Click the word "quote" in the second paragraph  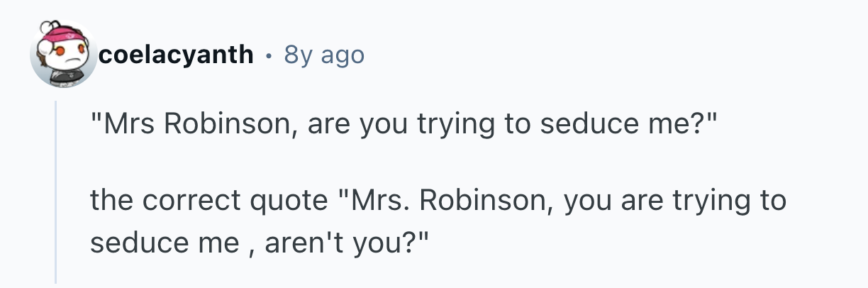point(287,201)
